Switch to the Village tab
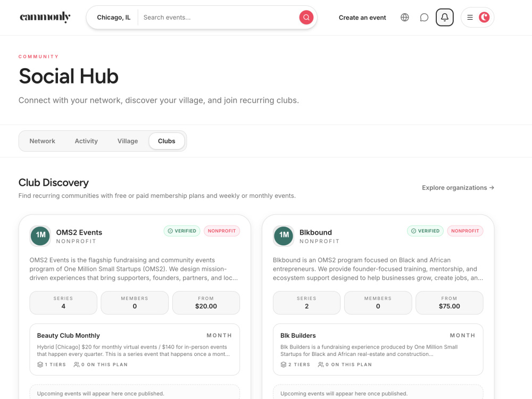The image size is (532, 399). pyautogui.click(x=128, y=141)
